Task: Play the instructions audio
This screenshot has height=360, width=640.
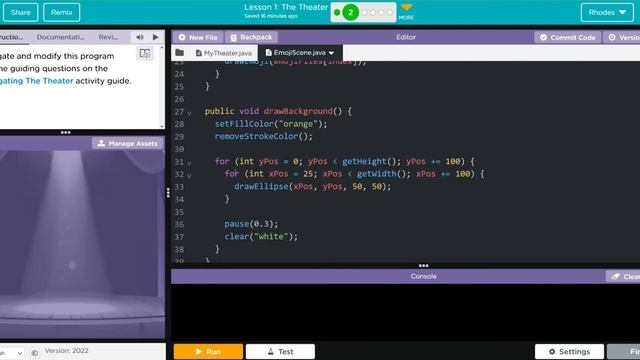Action: pyautogui.click(x=156, y=37)
